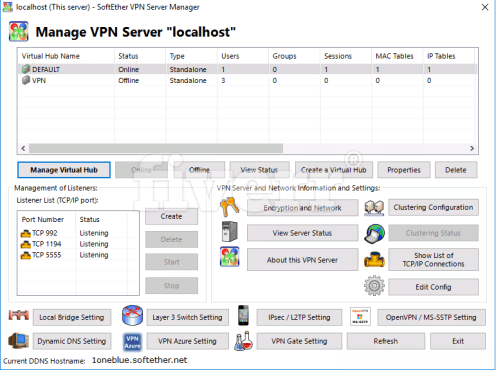Click Create a Virtual Hub
Image resolution: width=496 pixels, height=370 pixels.
point(334,170)
